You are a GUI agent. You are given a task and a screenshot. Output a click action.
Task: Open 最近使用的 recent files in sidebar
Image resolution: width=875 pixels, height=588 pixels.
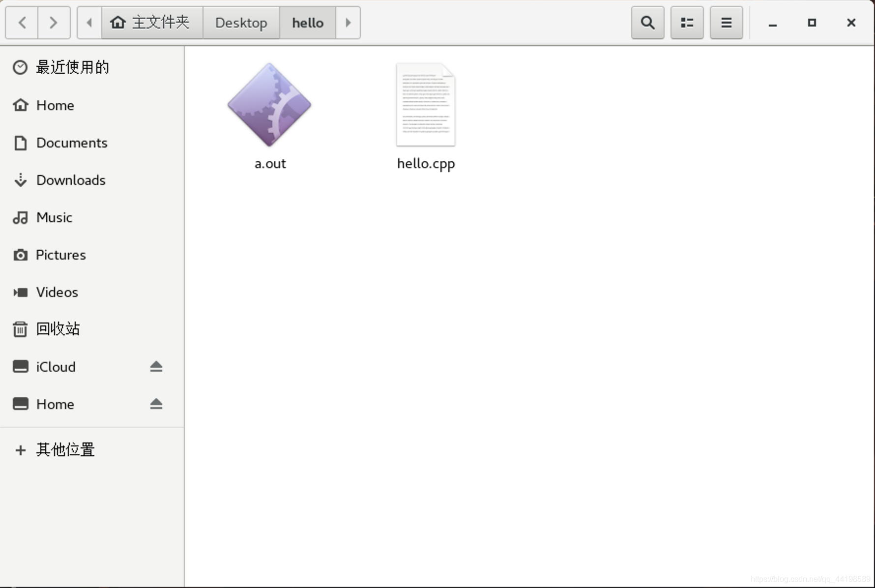pyautogui.click(x=92, y=67)
